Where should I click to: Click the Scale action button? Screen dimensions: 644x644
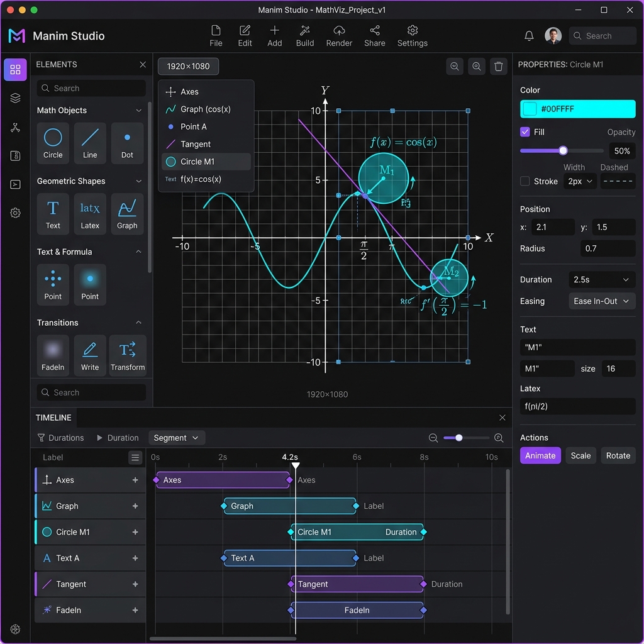click(x=580, y=455)
